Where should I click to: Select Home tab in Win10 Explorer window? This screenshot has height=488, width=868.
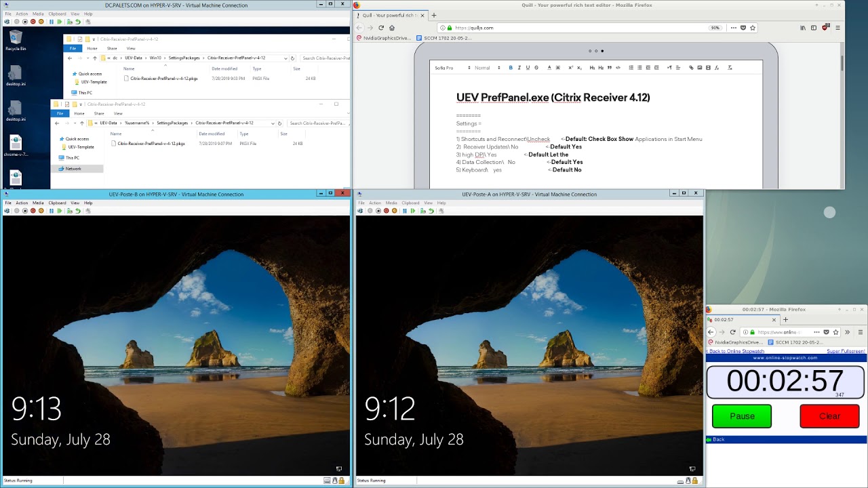(x=92, y=48)
